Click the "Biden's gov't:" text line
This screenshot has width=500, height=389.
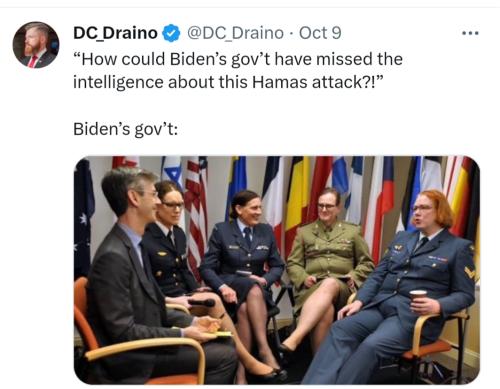tap(125, 129)
